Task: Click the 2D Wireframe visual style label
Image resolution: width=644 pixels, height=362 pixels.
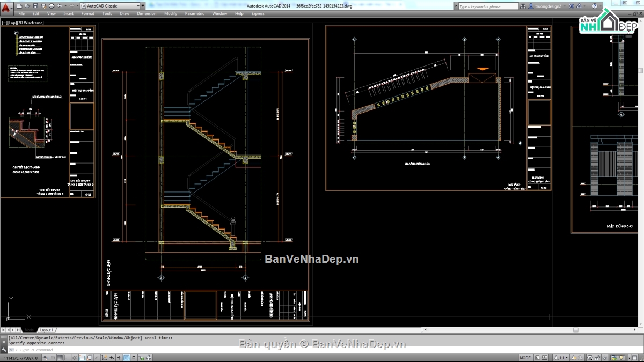Action: (32, 23)
